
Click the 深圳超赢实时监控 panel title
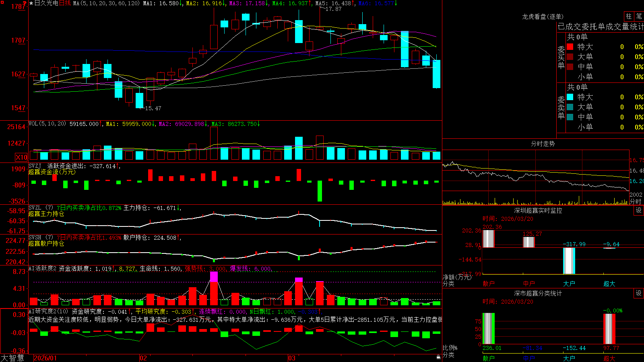538,210
